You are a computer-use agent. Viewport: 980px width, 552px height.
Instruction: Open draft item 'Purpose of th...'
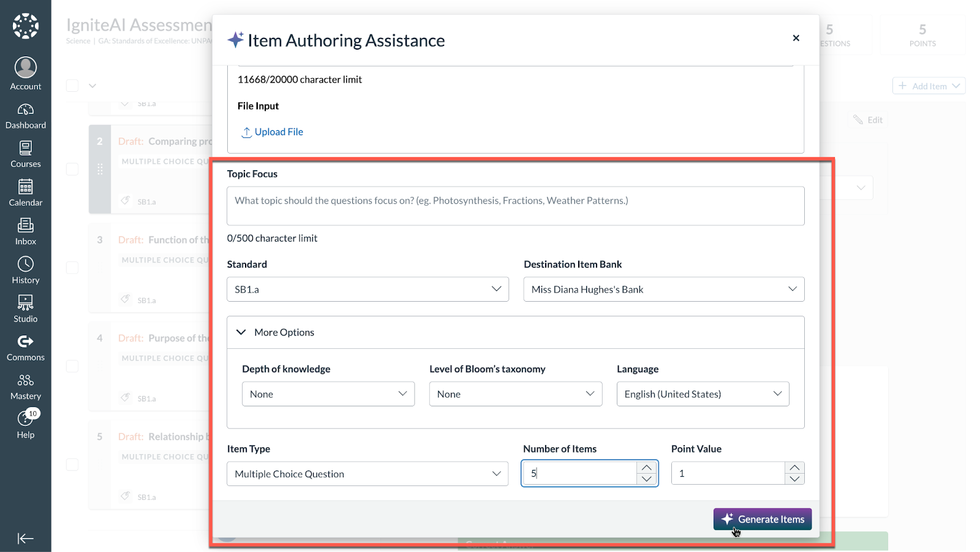tap(165, 338)
